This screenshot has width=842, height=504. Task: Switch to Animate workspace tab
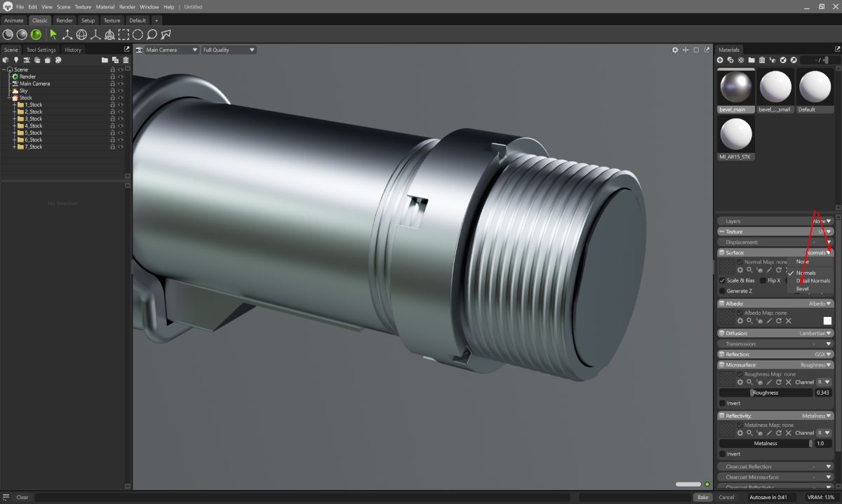pyautogui.click(x=14, y=20)
